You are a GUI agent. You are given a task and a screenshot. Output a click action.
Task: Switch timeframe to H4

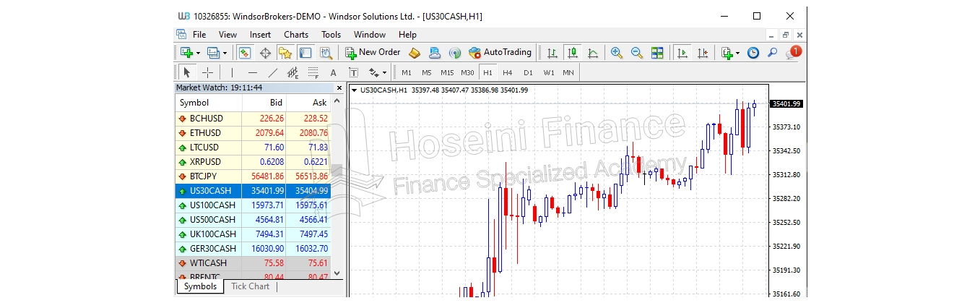pos(508,72)
